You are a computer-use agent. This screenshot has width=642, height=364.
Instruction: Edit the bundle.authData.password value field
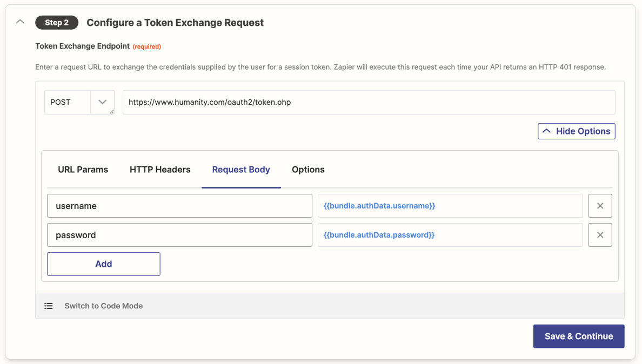[x=450, y=235]
